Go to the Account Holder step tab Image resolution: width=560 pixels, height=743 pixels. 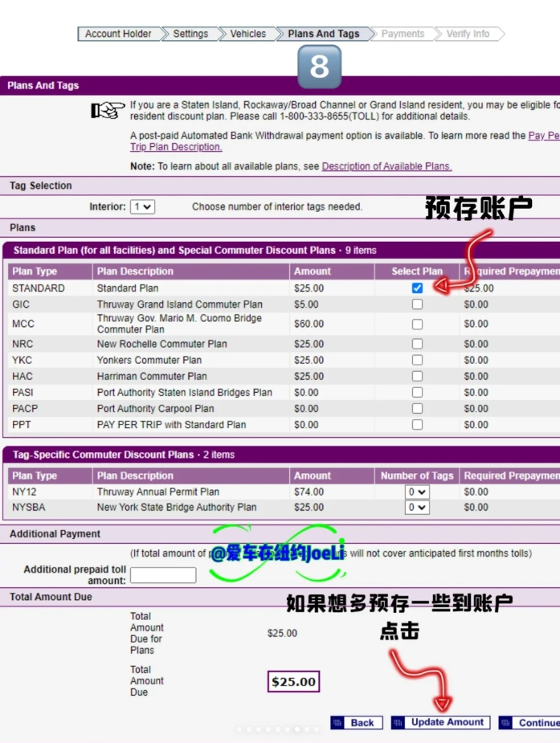[x=118, y=34]
